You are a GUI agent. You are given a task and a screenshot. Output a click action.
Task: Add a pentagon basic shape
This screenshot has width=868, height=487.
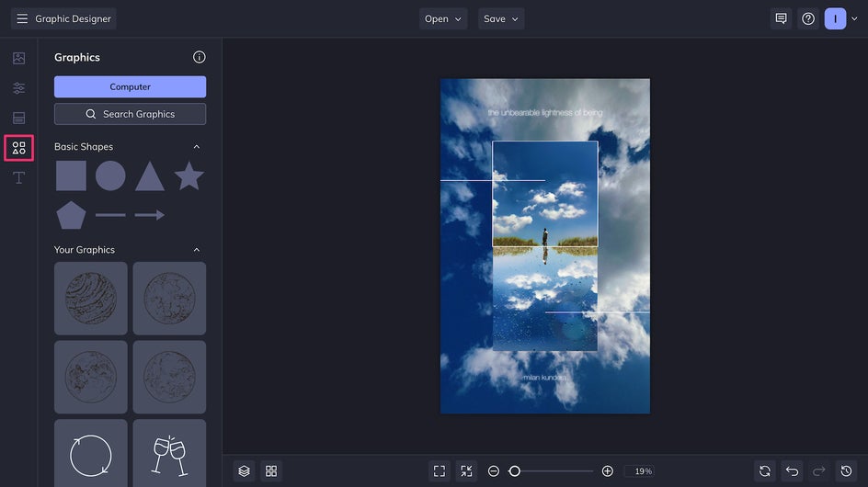[x=71, y=215]
